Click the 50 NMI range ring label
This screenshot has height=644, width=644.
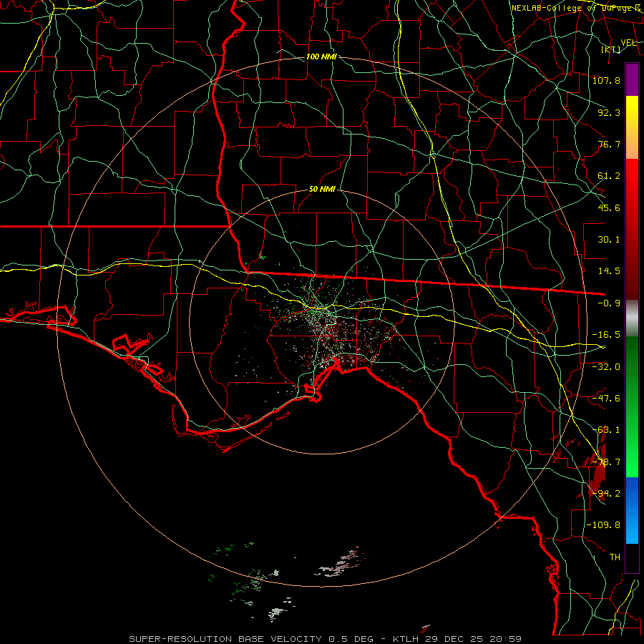(322, 190)
